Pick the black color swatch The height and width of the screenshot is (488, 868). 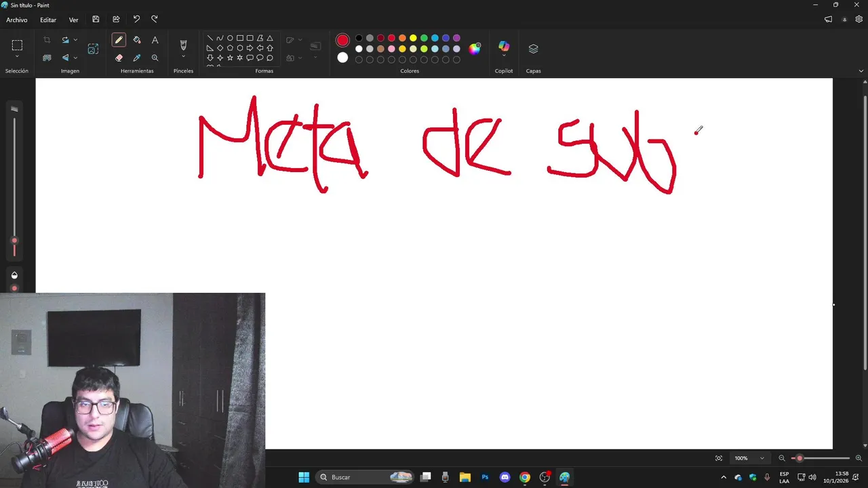pyautogui.click(x=359, y=38)
